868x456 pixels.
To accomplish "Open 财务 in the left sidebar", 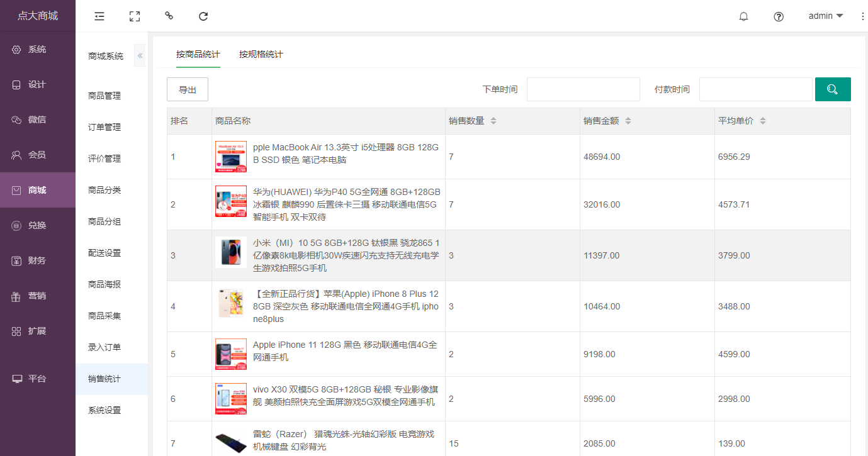I will tap(38, 260).
